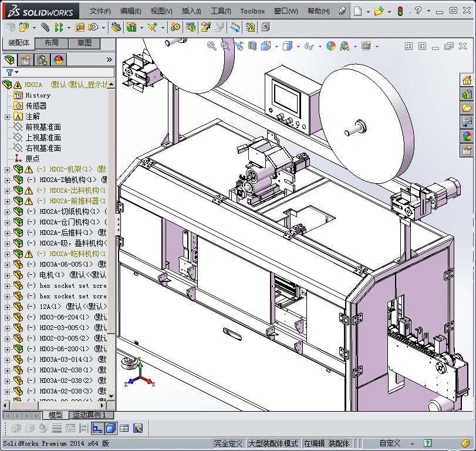The width and height of the screenshot is (476, 451).
Task: Open the 文件(F) menu
Action: point(100,11)
